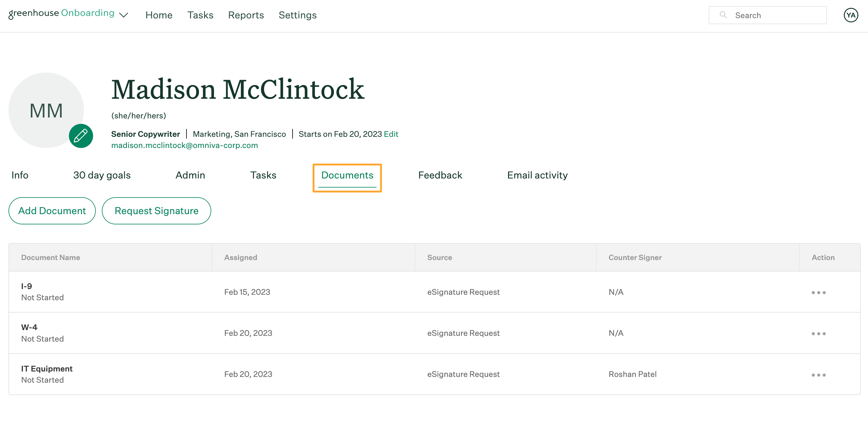This screenshot has height=421, width=868.
Task: Click madison.mcclintock@omniva-corp.com email link
Action: click(185, 145)
